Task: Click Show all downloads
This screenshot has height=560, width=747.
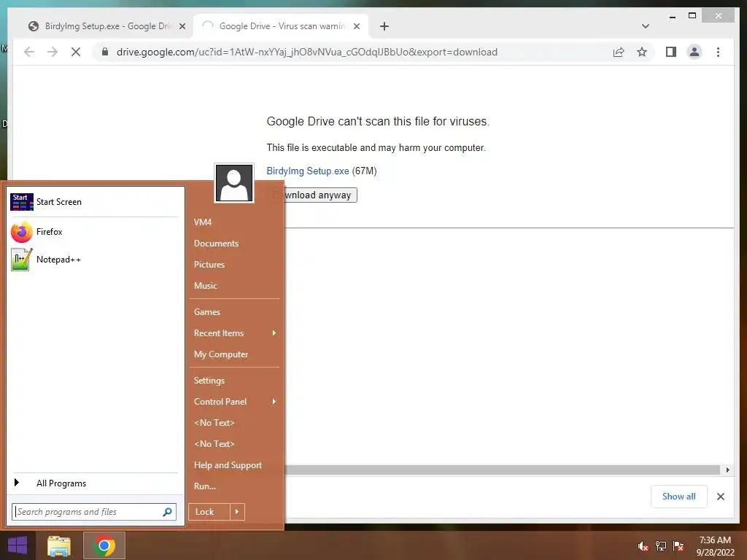Action: click(x=679, y=497)
